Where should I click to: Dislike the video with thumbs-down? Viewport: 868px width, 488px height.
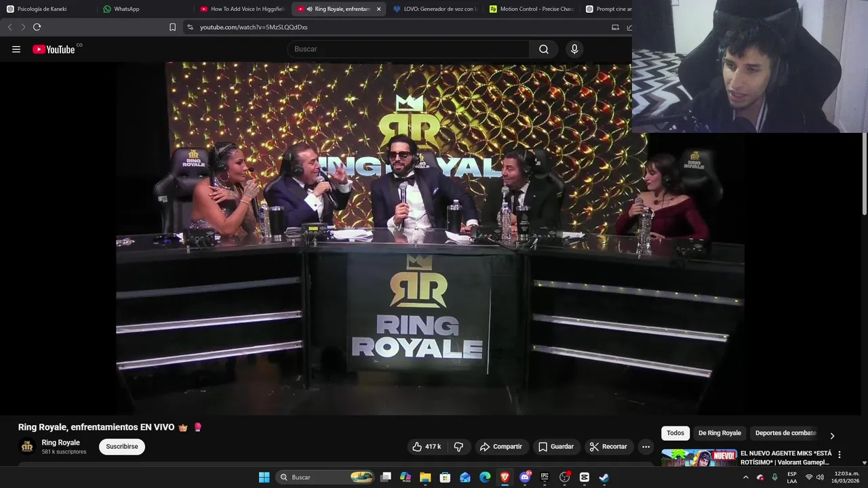(x=458, y=447)
